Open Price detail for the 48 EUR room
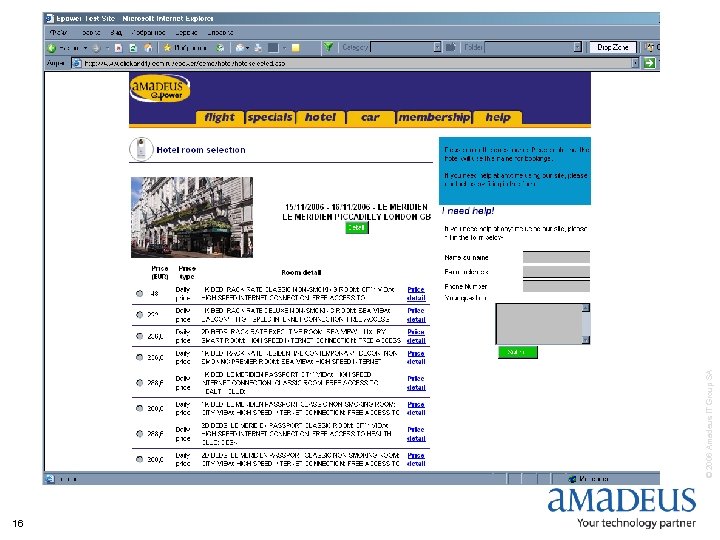Image resolution: width=720 pixels, height=540 pixels. pos(416,293)
